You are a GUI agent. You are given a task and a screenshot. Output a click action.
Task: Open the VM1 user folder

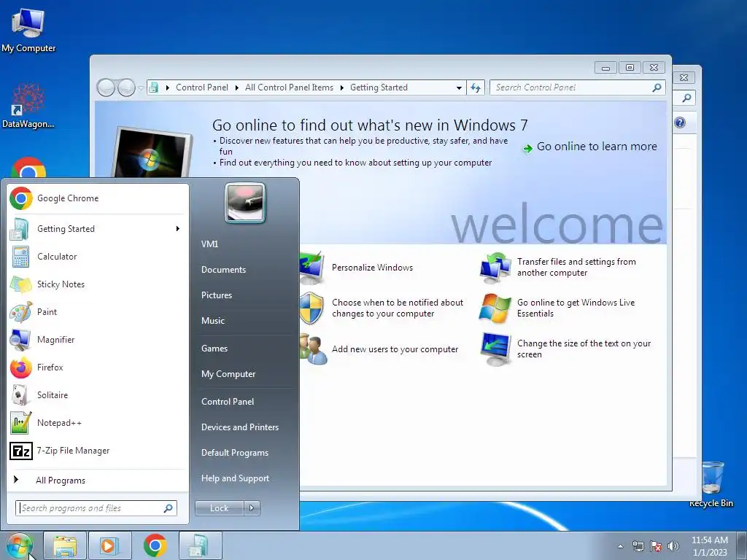point(244,244)
